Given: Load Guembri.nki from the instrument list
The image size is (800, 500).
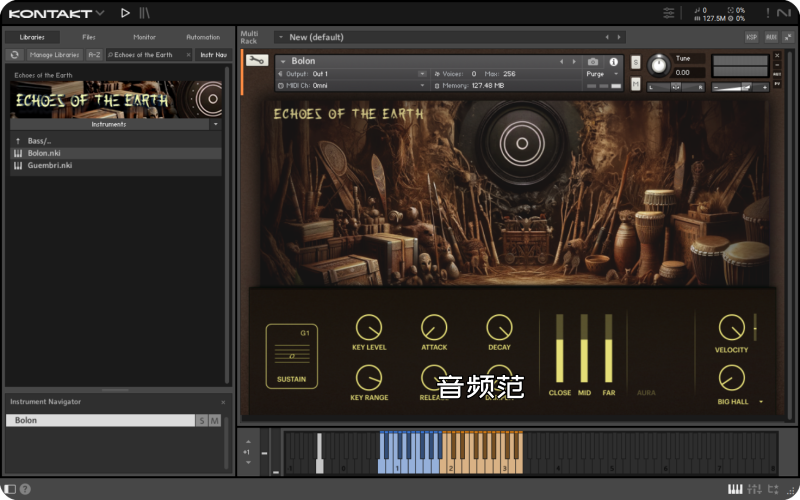Looking at the screenshot, I should point(49,166).
